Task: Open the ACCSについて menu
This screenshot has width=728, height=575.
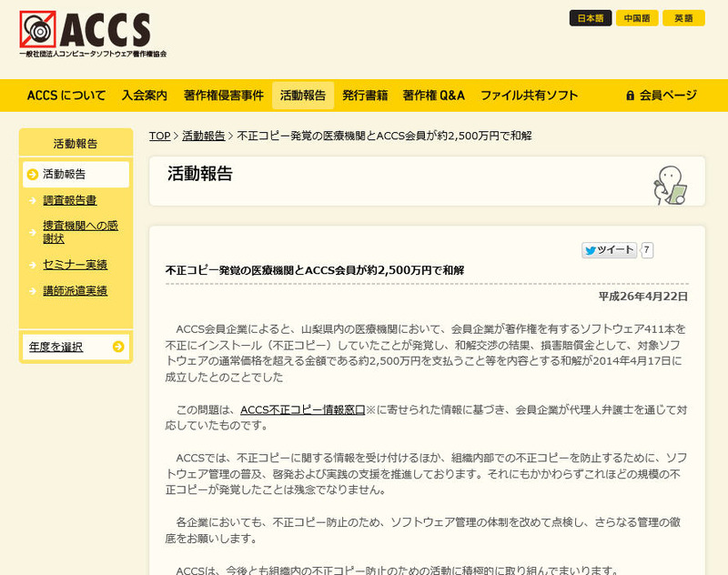Action: [x=66, y=96]
